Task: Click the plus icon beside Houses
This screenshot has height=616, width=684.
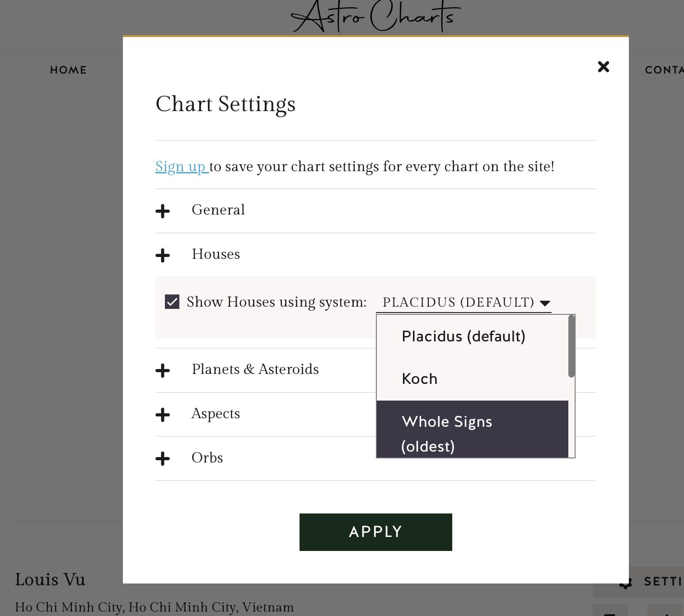Action: [x=163, y=255]
